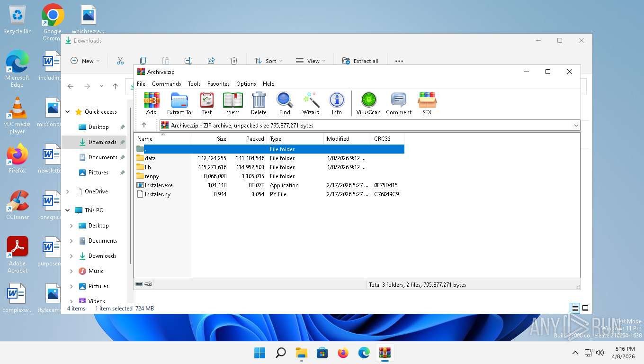Sort archive list by Modified column
The image size is (644, 364).
pos(348,139)
